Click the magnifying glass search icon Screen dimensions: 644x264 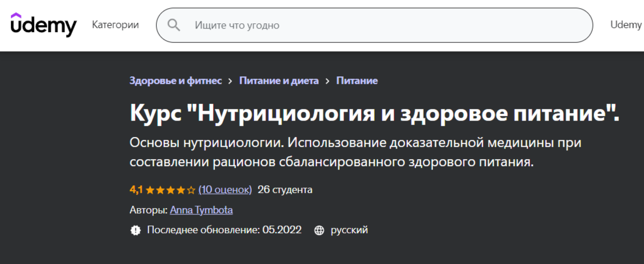click(x=174, y=25)
